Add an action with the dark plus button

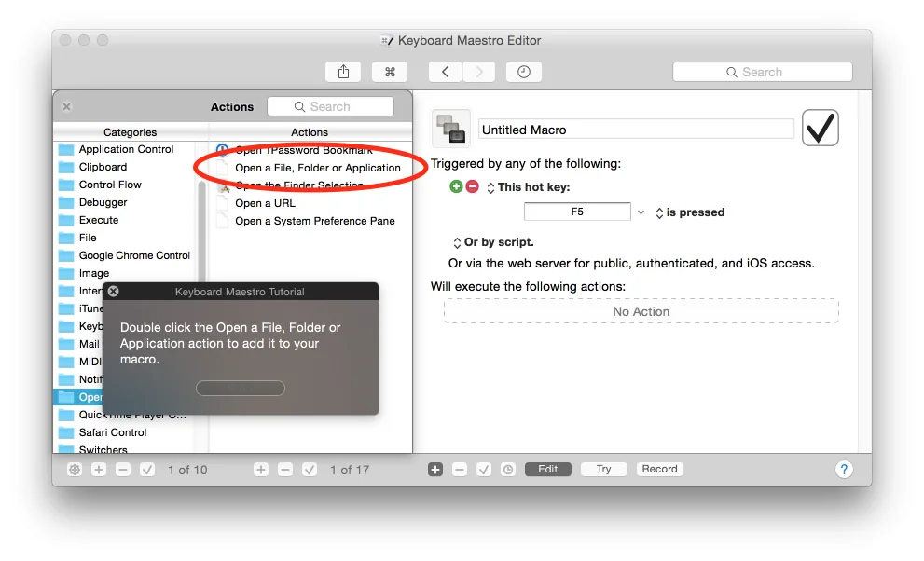435,469
